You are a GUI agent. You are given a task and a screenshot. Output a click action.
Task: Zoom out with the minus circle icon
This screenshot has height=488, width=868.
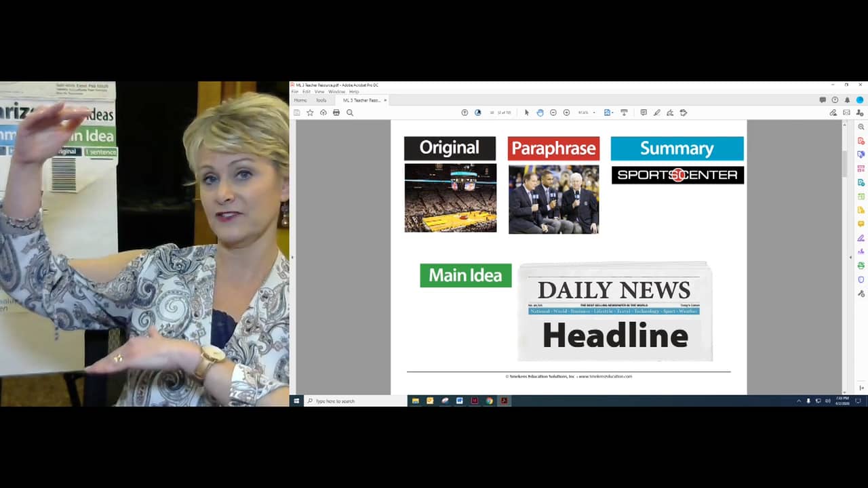pos(553,113)
